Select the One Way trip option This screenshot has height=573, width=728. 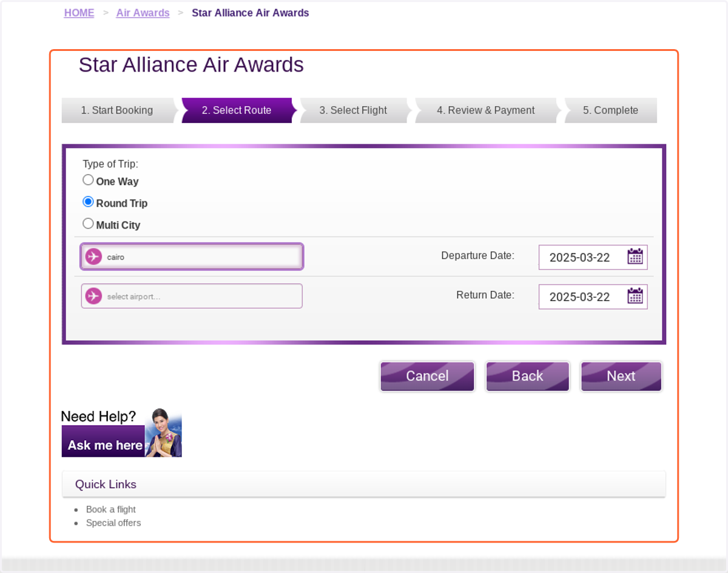tap(89, 180)
